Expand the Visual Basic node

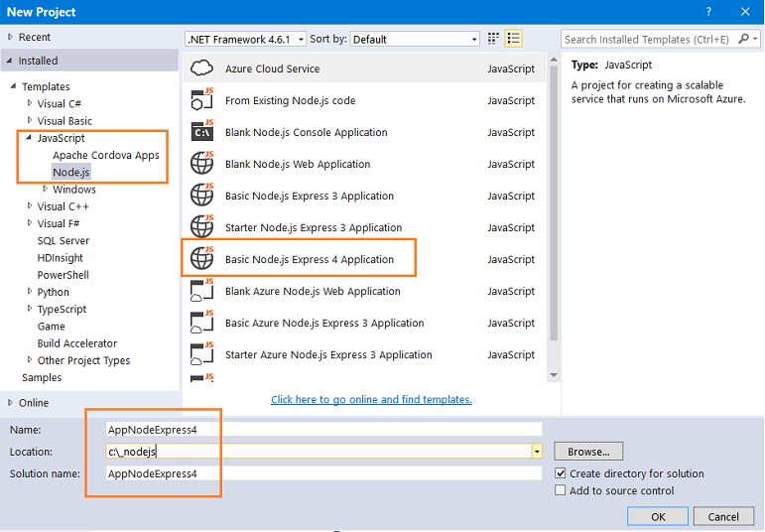pos(30,120)
